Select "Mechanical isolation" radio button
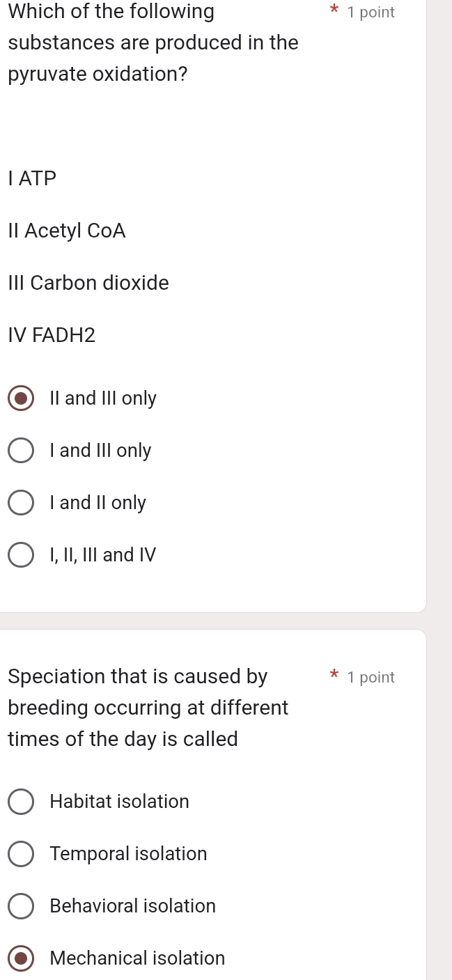452x980 pixels. point(21,958)
